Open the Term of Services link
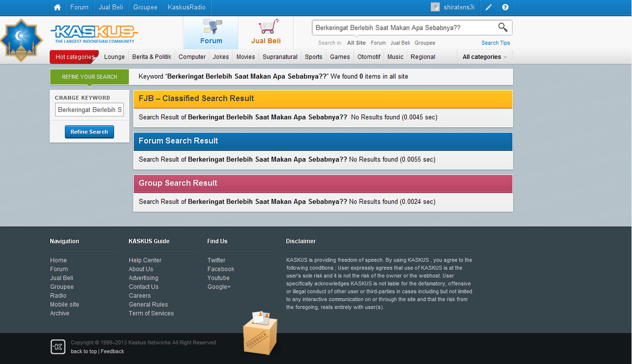 point(151,314)
